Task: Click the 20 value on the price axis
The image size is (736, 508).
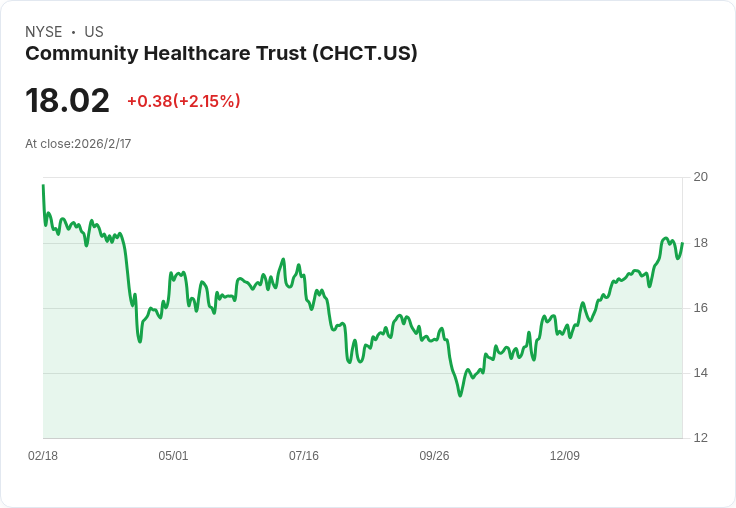Action: click(700, 177)
